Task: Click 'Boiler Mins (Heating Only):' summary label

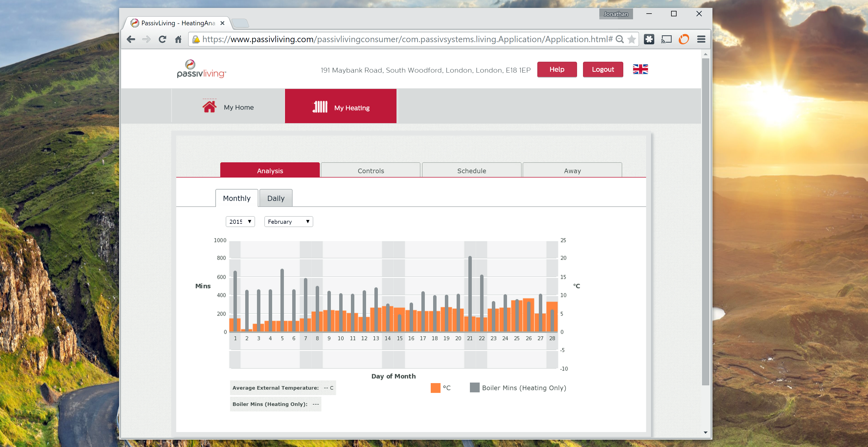Action: point(269,404)
